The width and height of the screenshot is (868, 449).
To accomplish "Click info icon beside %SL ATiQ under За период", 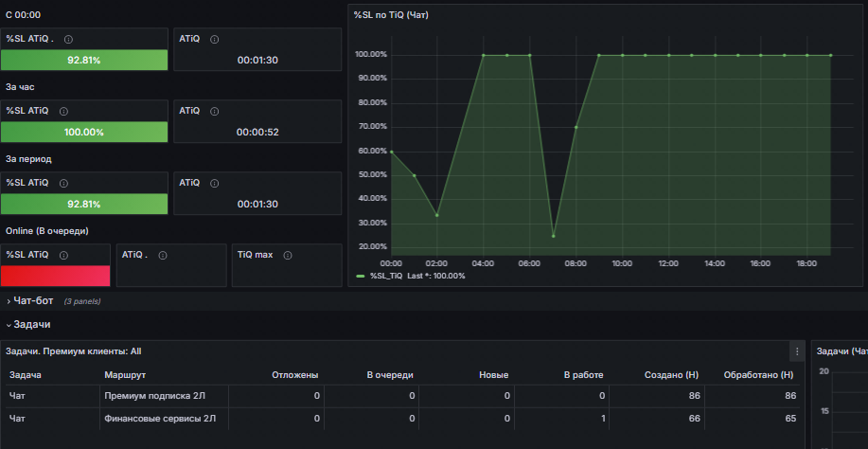I will [63, 183].
